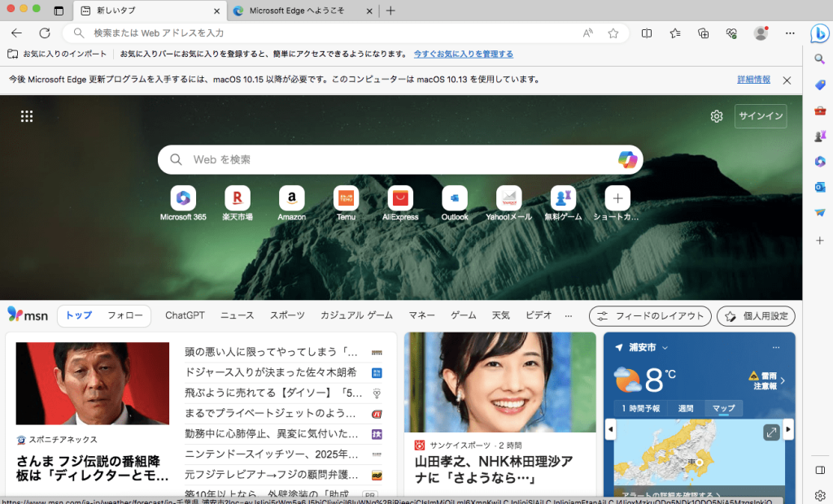Image resolution: width=833 pixels, height=504 pixels.
Task: Add an app with sidebar plus icon
Action: coord(820,241)
